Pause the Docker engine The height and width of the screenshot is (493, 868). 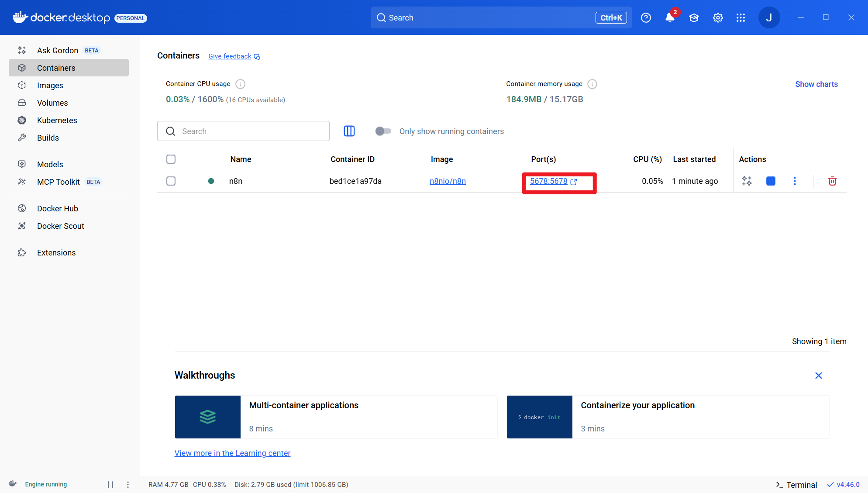coord(110,484)
